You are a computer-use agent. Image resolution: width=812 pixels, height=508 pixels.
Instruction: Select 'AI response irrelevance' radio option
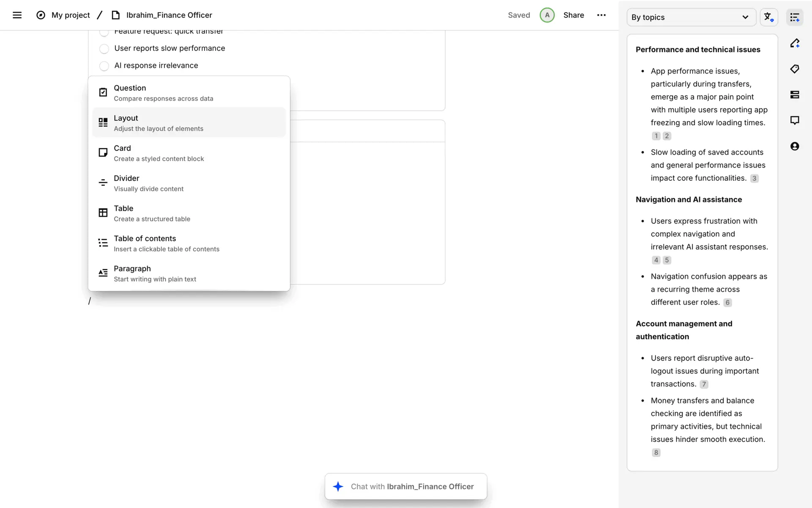104,66
